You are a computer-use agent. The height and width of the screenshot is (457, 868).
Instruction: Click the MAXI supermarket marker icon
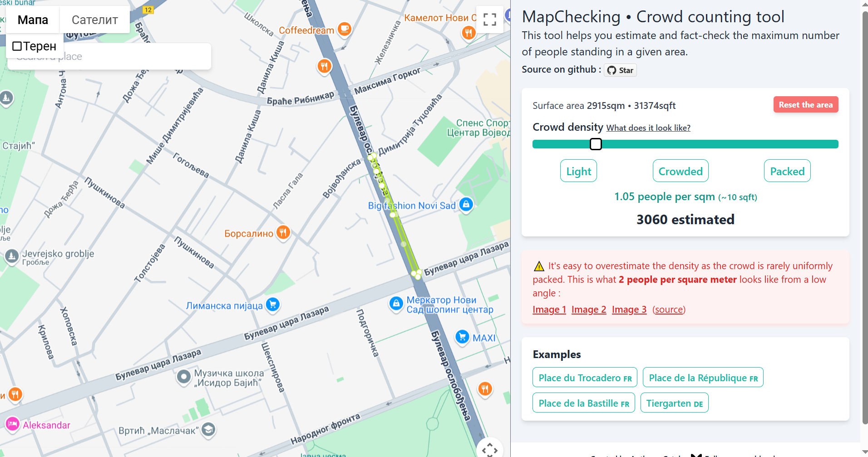[462, 337]
